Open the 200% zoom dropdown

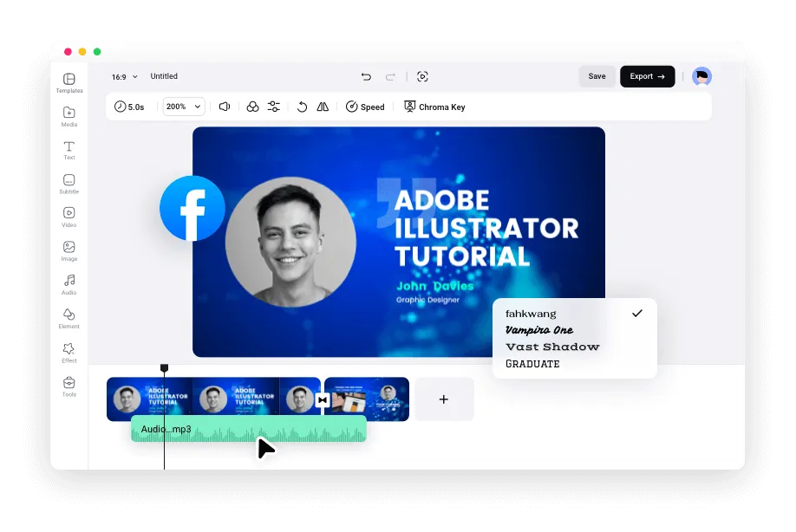tap(183, 107)
